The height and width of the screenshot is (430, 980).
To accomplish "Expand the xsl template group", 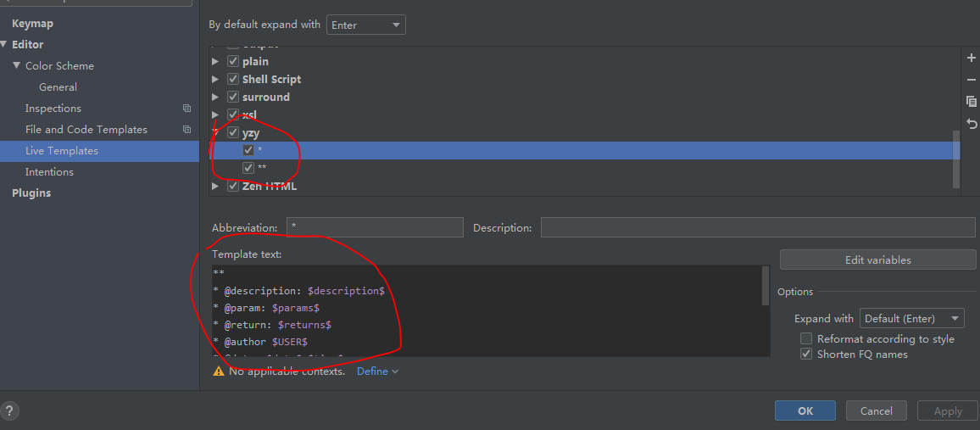I will click(215, 114).
